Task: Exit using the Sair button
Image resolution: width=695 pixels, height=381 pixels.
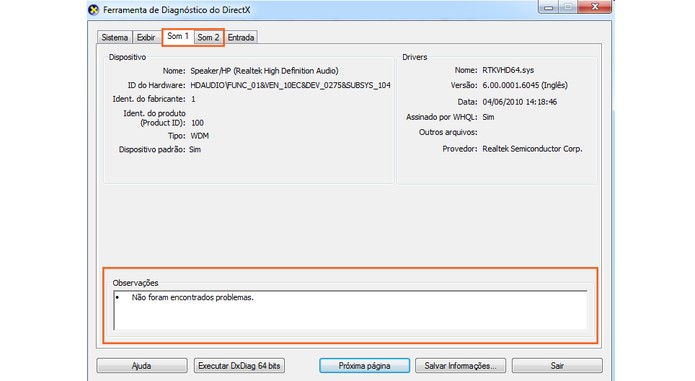Action: point(557,365)
